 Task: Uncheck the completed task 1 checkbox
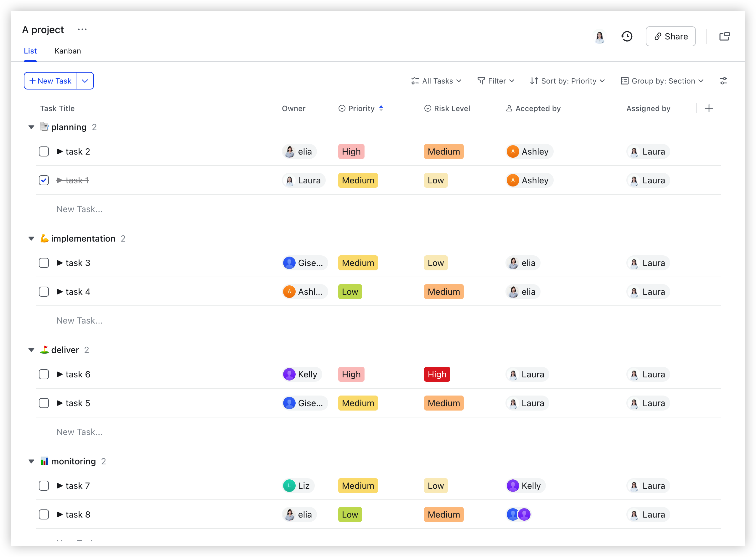(44, 180)
